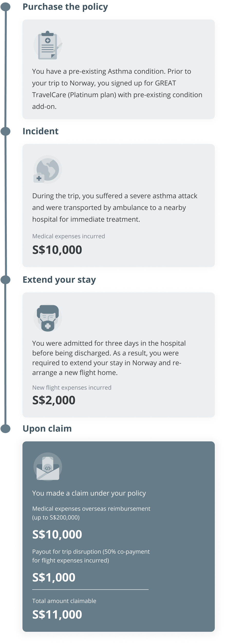Click the clipboard policy document icon
This screenshot has width=226, height=644.
click(x=48, y=45)
